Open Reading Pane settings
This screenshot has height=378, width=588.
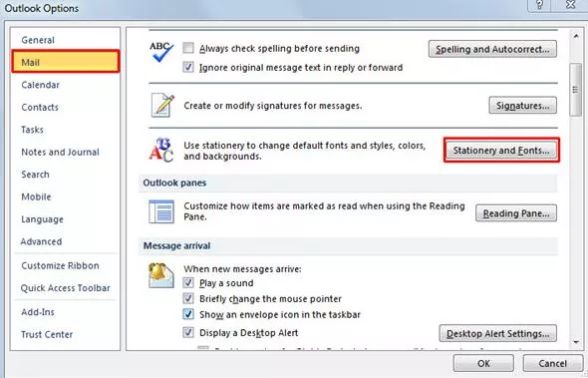[516, 213]
